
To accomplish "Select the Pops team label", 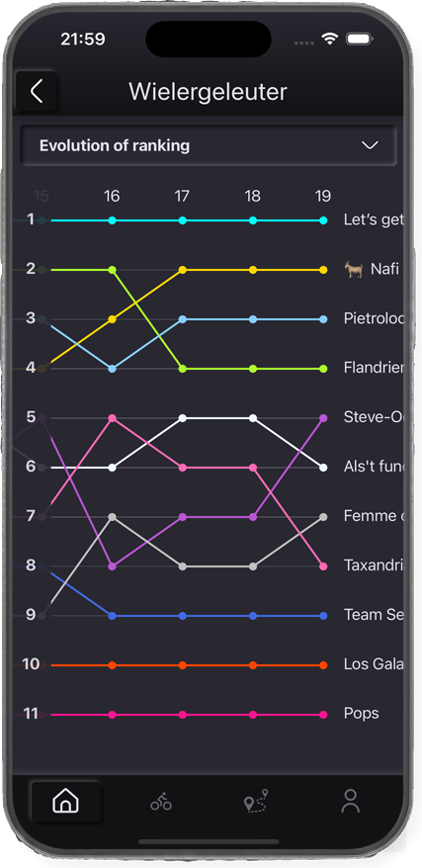I will [x=361, y=713].
